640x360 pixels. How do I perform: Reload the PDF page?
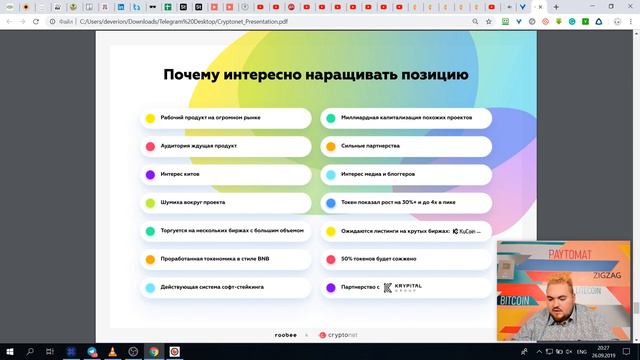pyautogui.click(x=36, y=22)
